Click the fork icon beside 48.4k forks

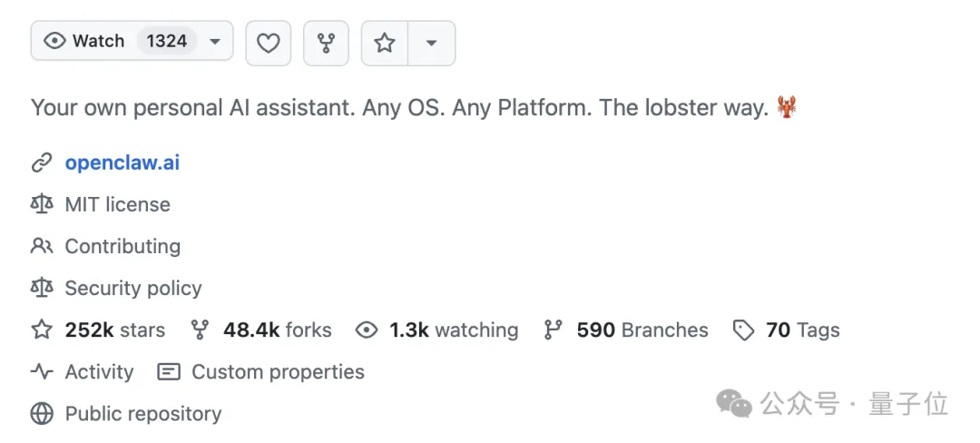click(x=200, y=330)
